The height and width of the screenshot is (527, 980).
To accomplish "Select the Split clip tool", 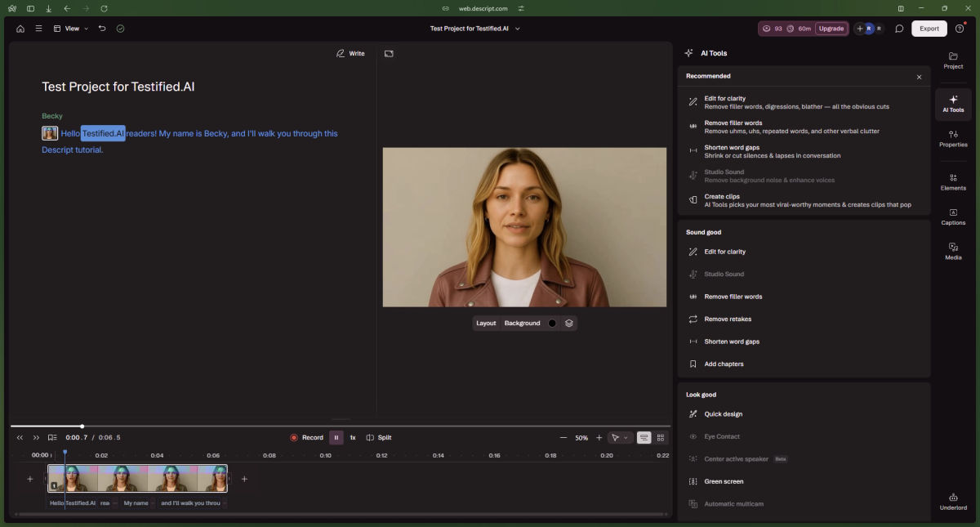I will [379, 437].
